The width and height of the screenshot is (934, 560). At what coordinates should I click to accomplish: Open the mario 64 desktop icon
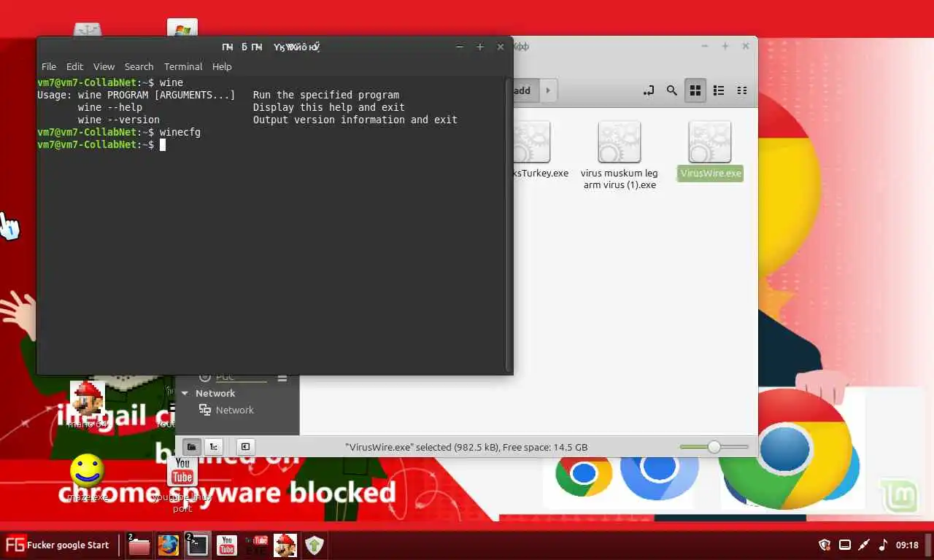coord(87,404)
